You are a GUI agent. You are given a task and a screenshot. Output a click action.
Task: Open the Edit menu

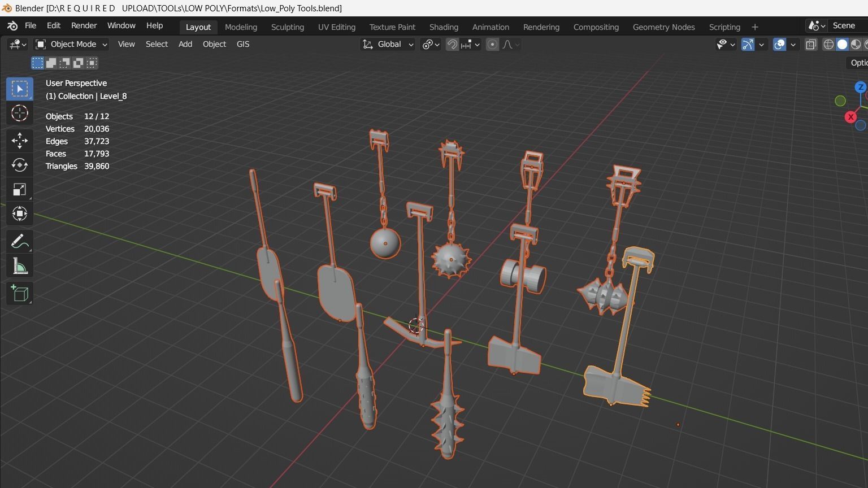(54, 26)
